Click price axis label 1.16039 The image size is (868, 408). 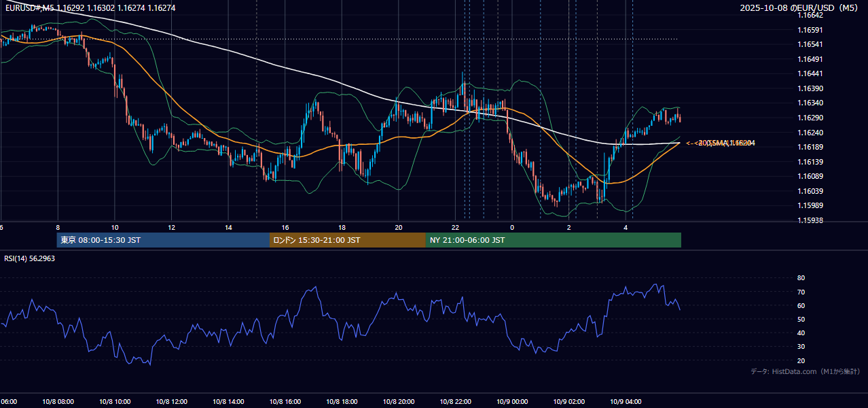[x=810, y=191]
